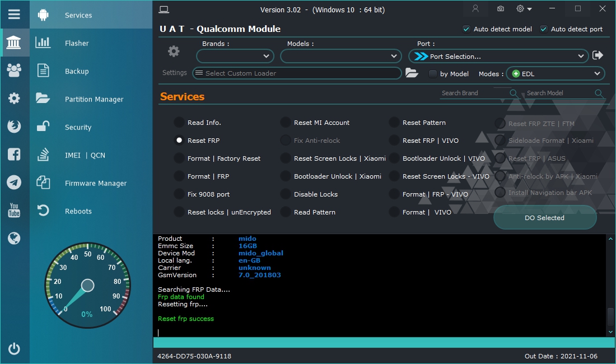Select Format | Factory Reset option
Viewport: 616px width, 364px height.
pos(179,158)
